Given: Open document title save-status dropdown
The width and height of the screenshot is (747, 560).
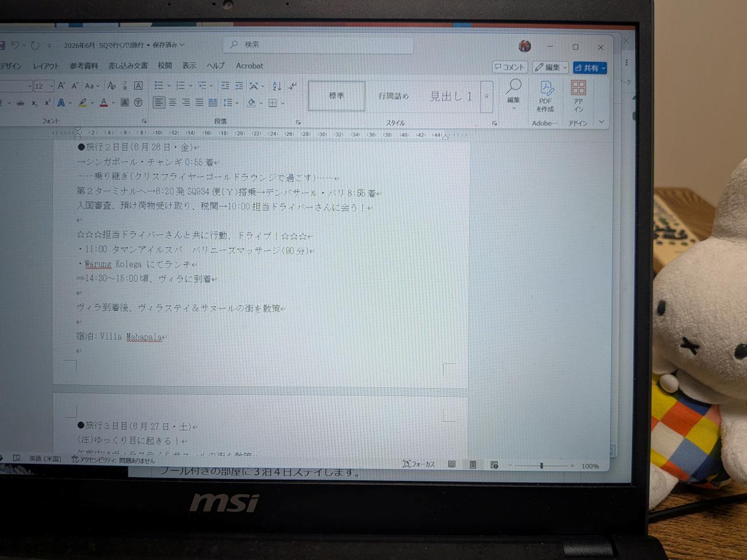Looking at the screenshot, I should coord(182,45).
